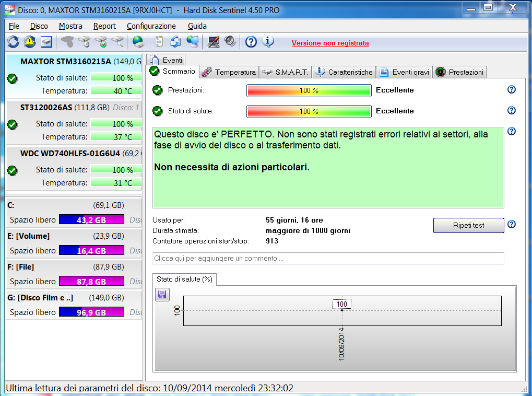The width and height of the screenshot is (532, 396).
Task: Click the info speech bubble toolbar icon
Action: click(268, 42)
